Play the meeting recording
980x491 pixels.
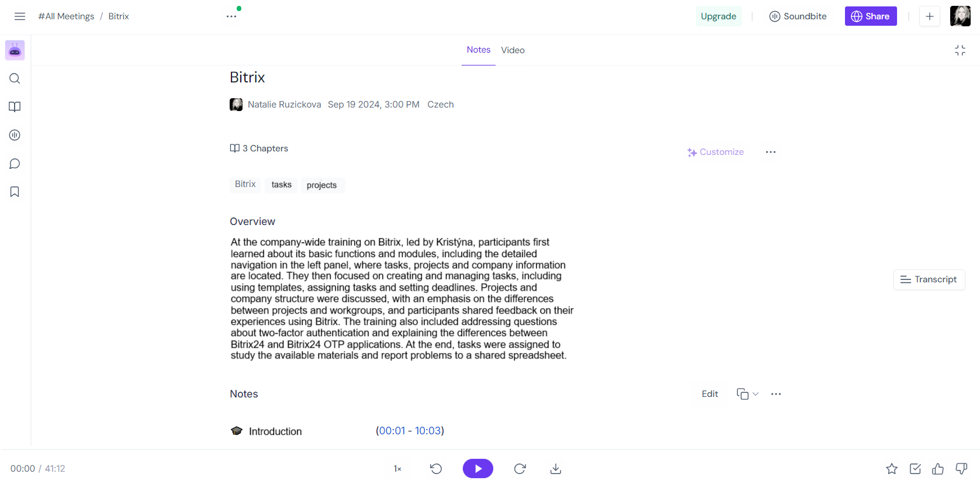(478, 469)
